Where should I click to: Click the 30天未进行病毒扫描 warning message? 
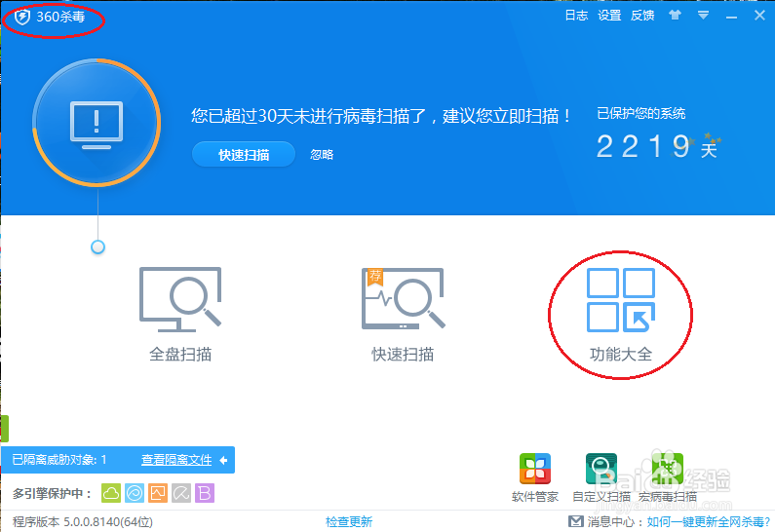pos(380,116)
